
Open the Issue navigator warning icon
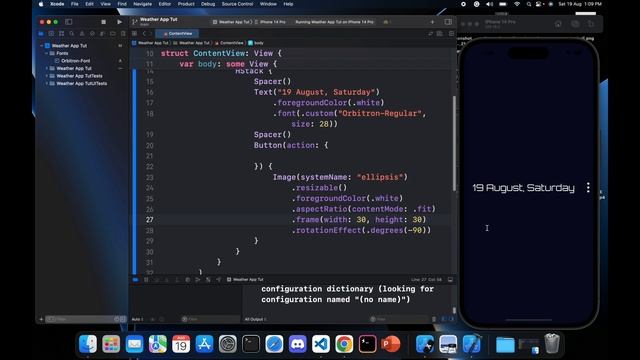pos(82,33)
